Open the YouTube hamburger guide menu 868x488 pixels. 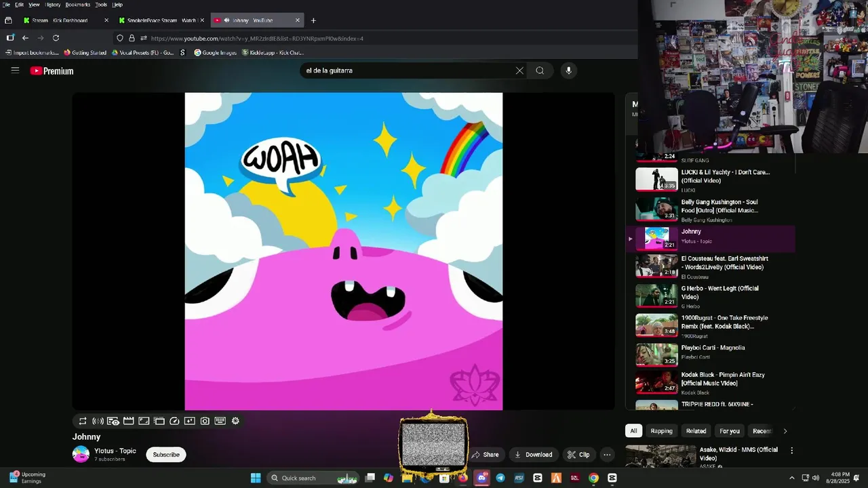click(15, 70)
